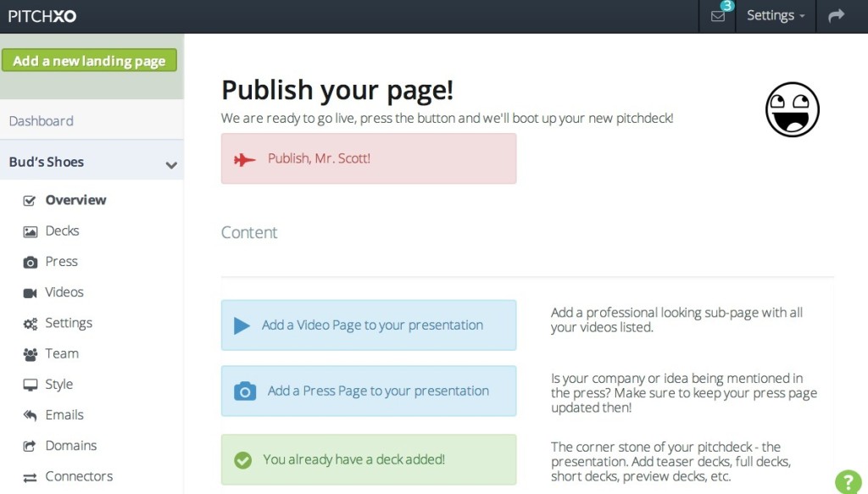Open Decks in the sidebar
868x494 pixels.
click(62, 230)
